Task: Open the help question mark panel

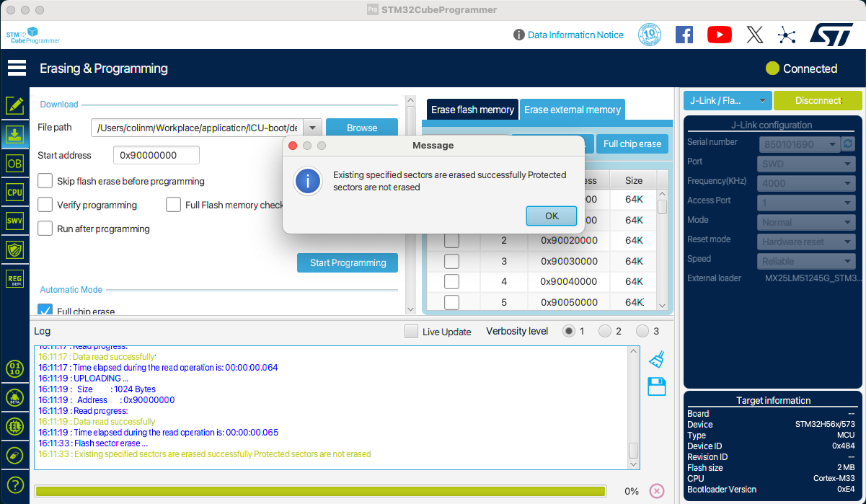Action: pyautogui.click(x=15, y=485)
